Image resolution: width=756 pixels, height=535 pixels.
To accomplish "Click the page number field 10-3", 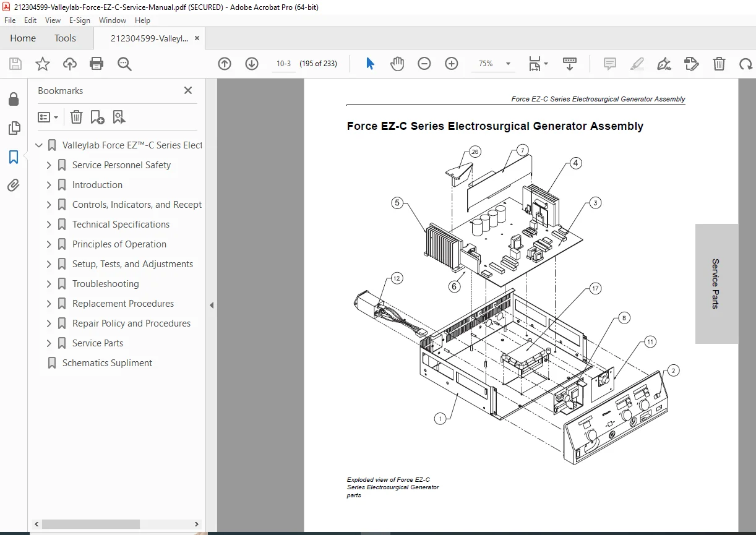I will click(284, 64).
